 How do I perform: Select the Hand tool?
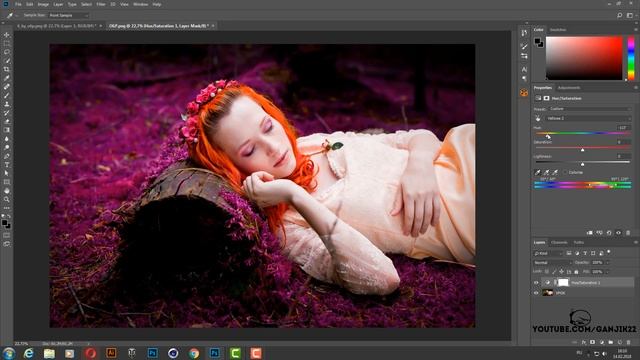tap(7, 191)
